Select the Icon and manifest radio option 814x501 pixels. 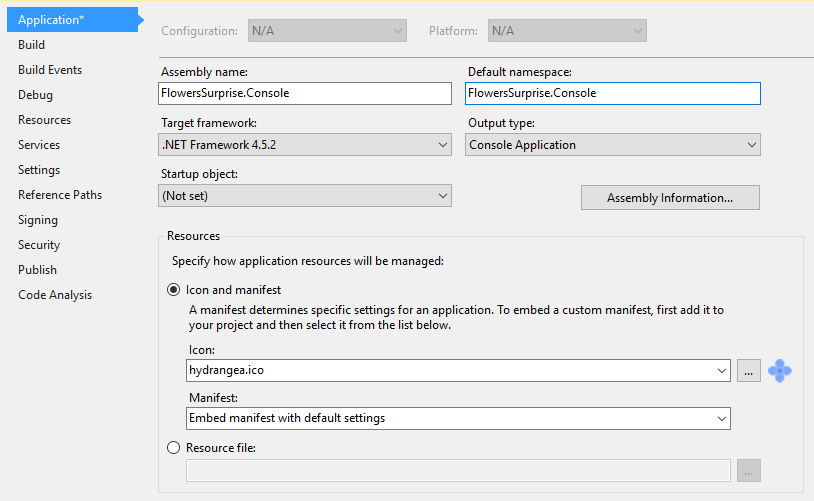[173, 290]
